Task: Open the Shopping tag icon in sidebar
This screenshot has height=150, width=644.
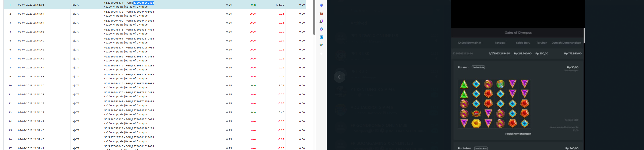Action: [x=321, y=5]
